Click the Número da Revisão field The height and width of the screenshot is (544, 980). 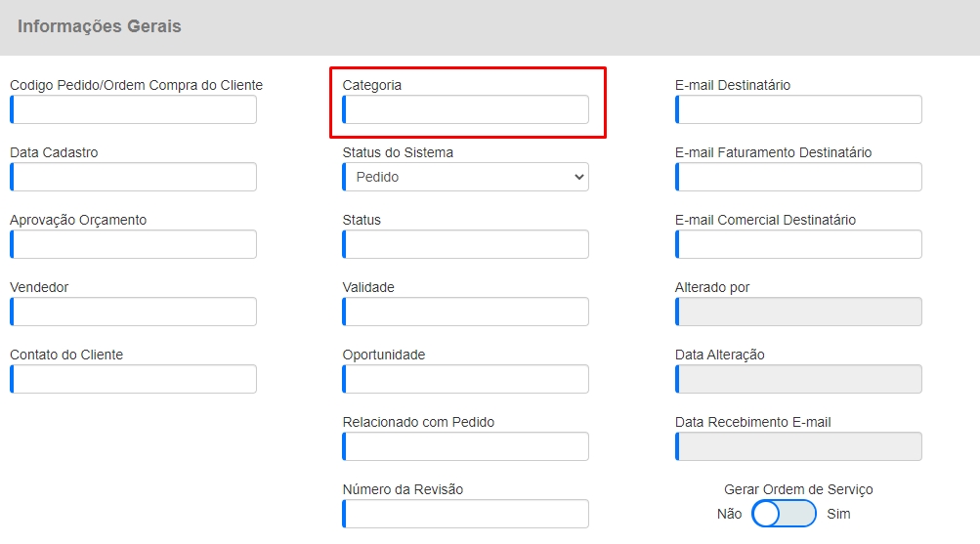(x=466, y=514)
